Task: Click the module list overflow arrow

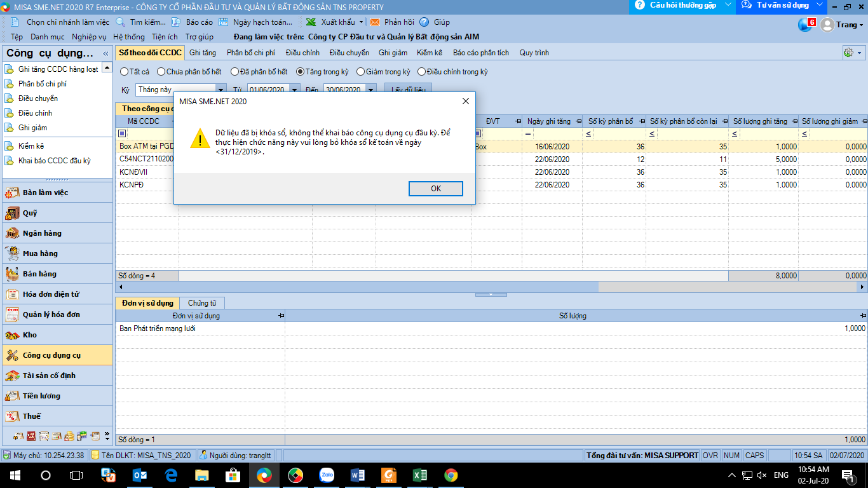Action: 107,437
